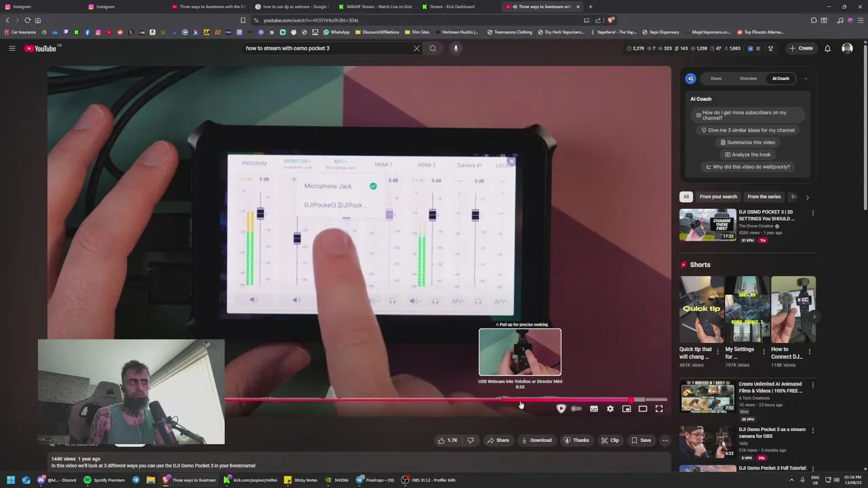Open browser media music note control
The width and height of the screenshot is (868, 488).
pyautogui.click(x=840, y=20)
